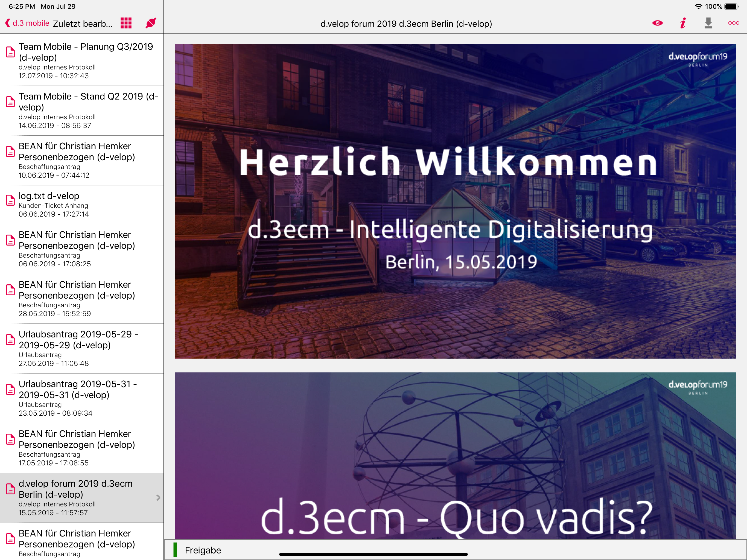Viewport: 747px width, 560px height.
Task: Tap document icon of BEAN 28.05.2019 entry
Action: click(x=10, y=290)
